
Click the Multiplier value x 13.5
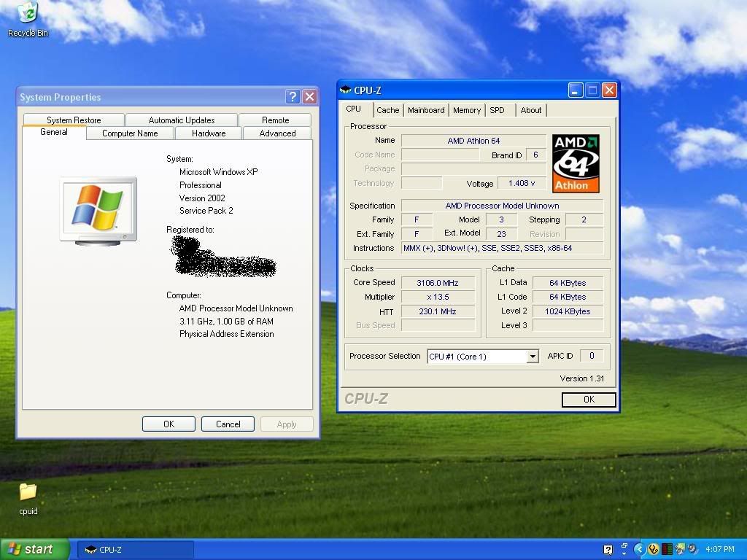click(x=438, y=297)
